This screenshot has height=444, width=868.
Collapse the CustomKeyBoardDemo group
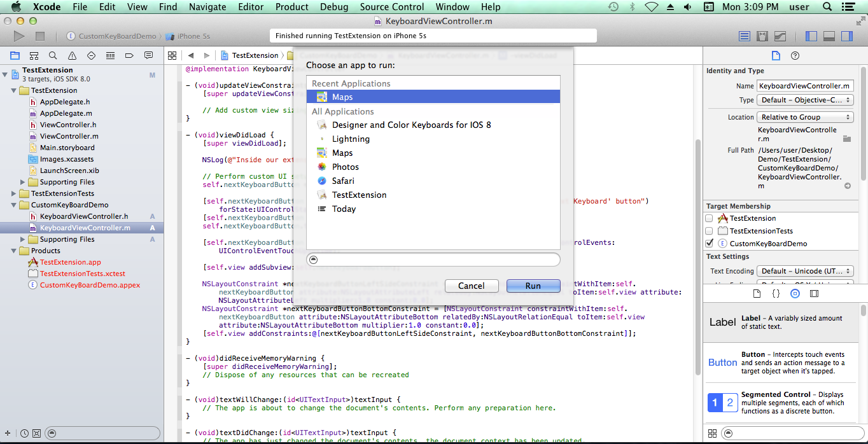coord(14,205)
